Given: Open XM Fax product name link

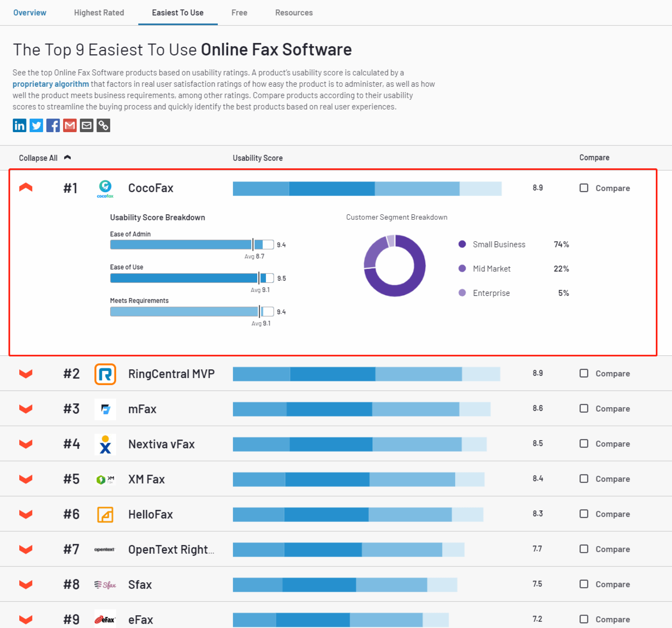Looking at the screenshot, I should (x=146, y=479).
